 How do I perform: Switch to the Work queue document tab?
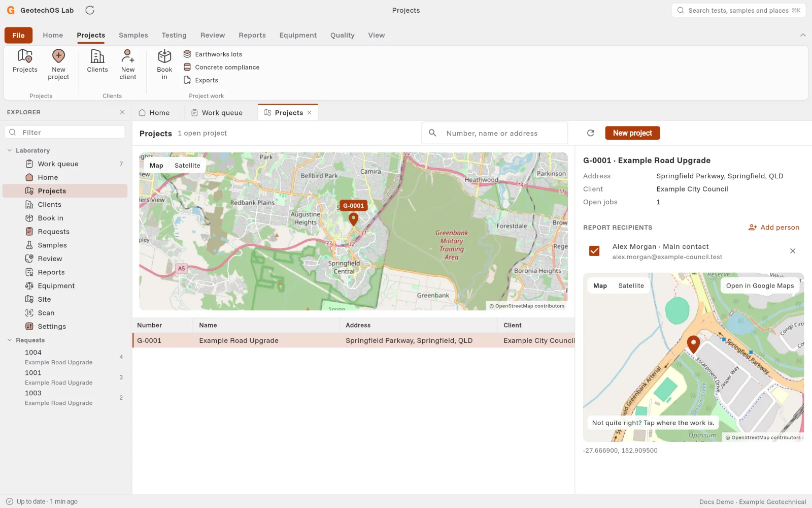tap(217, 113)
